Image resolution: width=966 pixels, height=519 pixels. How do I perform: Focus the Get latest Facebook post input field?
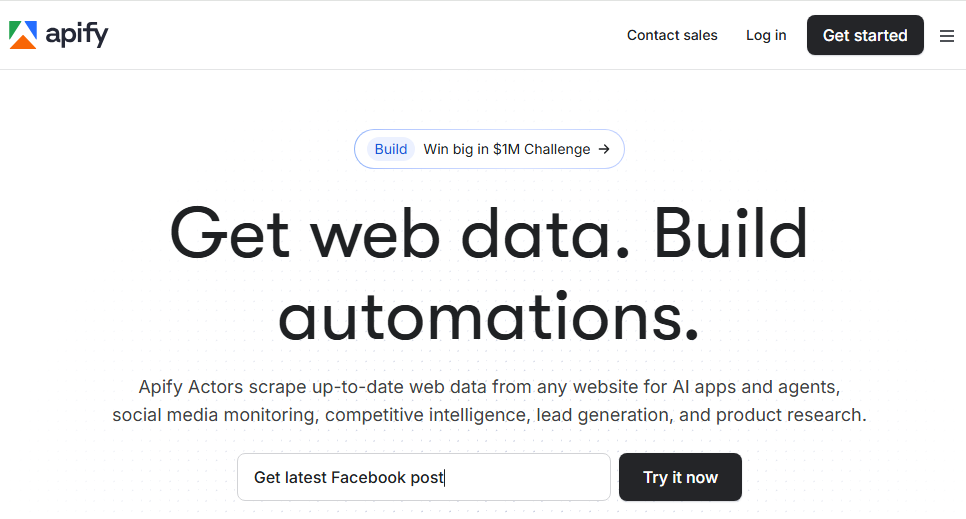point(423,477)
